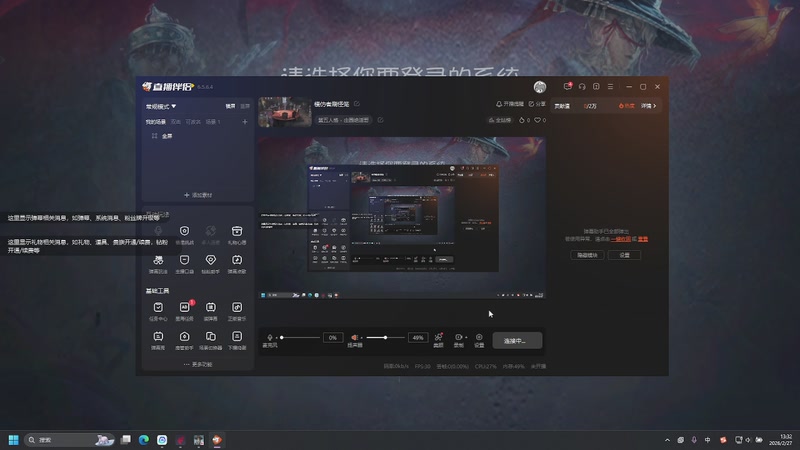This screenshot has height=450, width=800.
Task: Open Task View on the taskbar
Action: pos(126,440)
